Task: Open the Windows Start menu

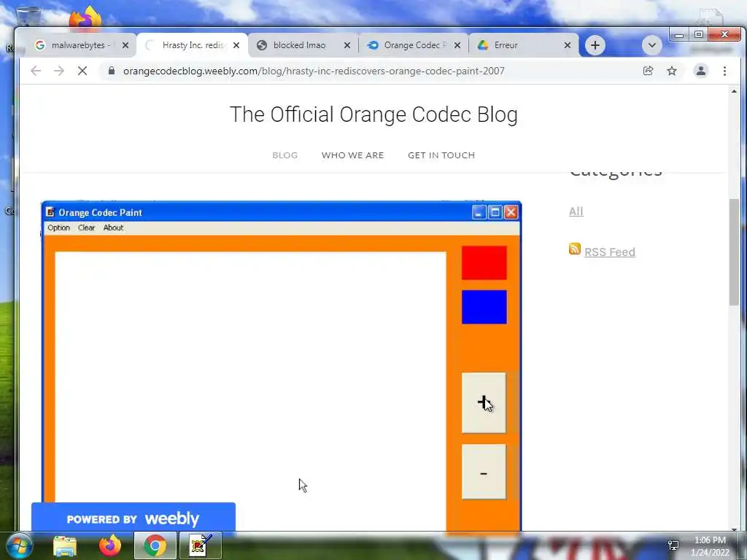Action: pos(19,545)
